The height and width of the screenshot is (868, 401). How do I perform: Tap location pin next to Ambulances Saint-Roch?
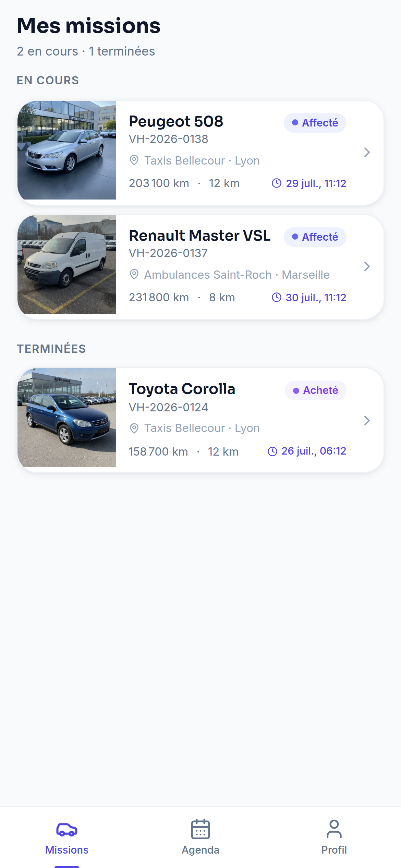[x=134, y=274]
